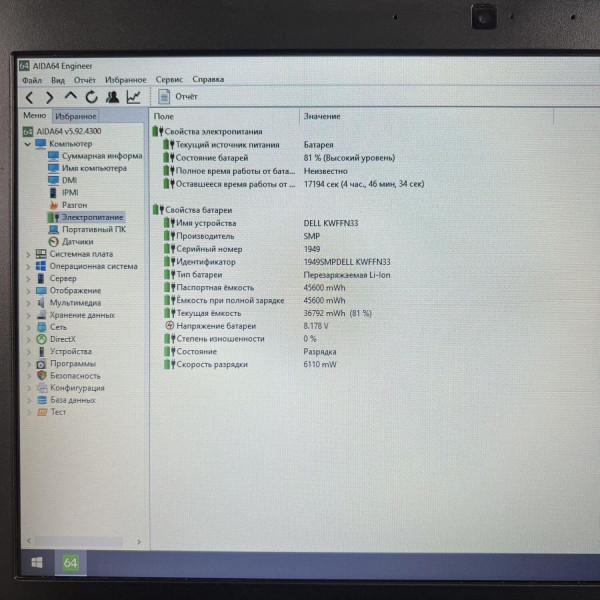
Task: Click the Системная плата motherboard icon
Action: 41,254
